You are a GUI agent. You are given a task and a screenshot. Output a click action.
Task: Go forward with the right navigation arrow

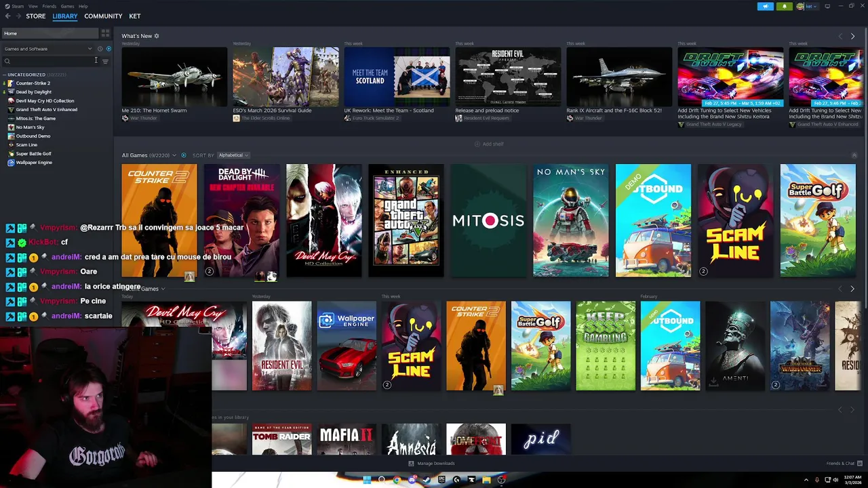coord(18,16)
